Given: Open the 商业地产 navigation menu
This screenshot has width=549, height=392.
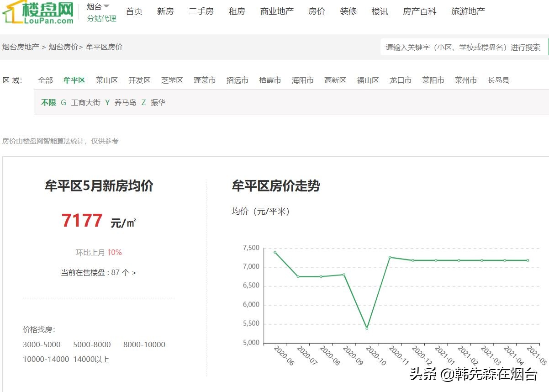Looking at the screenshot, I should point(277,11).
